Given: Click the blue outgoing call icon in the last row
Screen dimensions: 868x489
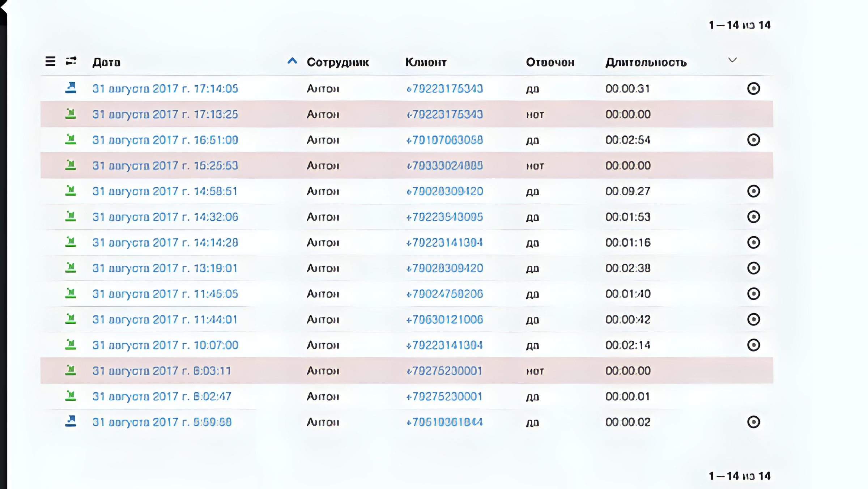Looking at the screenshot, I should (71, 421).
